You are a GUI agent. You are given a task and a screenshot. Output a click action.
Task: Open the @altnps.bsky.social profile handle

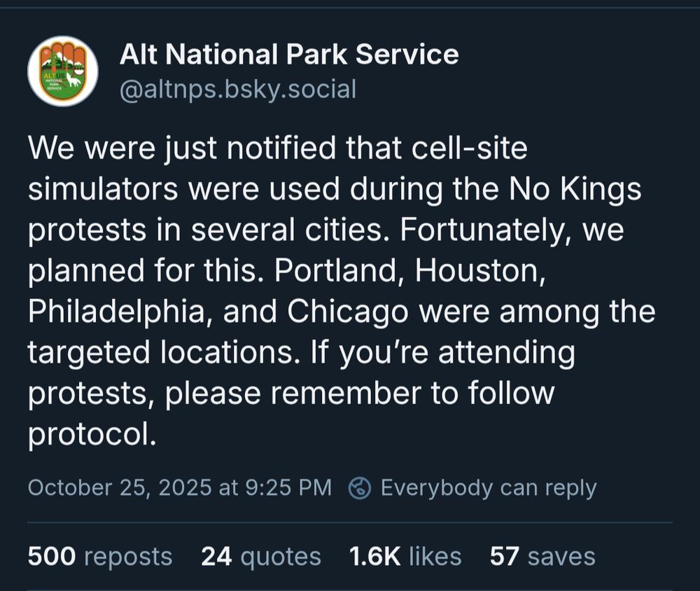(x=238, y=89)
